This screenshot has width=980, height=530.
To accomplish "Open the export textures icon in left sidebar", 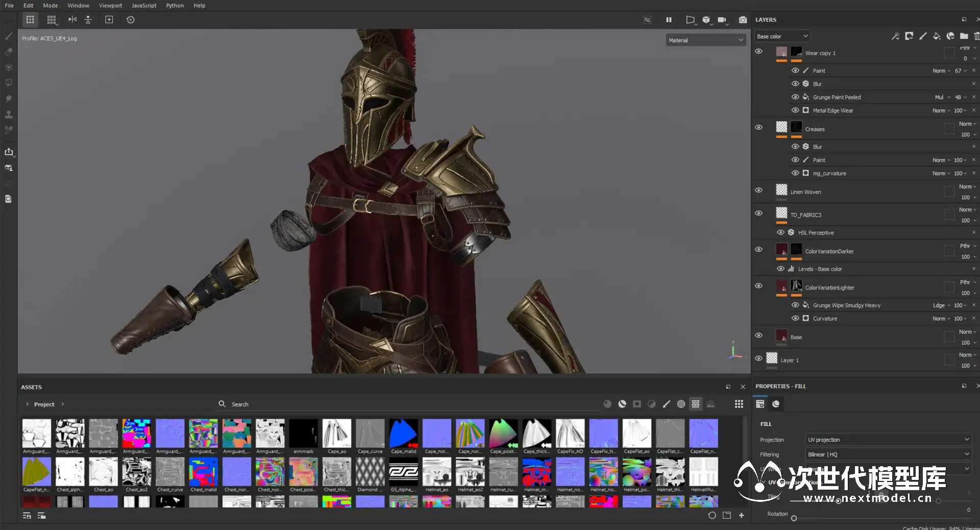I will pyautogui.click(x=9, y=152).
